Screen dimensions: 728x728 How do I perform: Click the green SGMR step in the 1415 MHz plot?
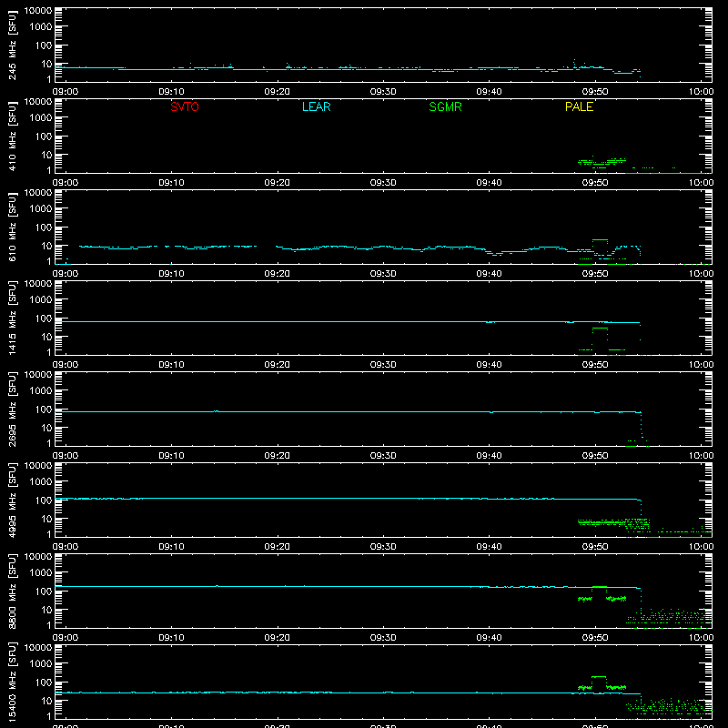pyautogui.click(x=600, y=329)
